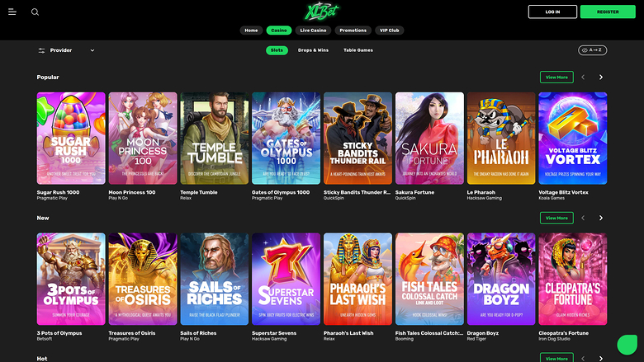Screen dimensions: 644x362
Task: Click the 'Moon Princess 100' title text
Action: 132,192
